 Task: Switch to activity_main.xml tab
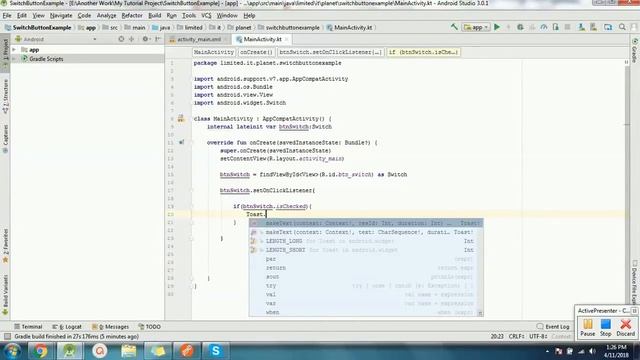click(x=198, y=39)
